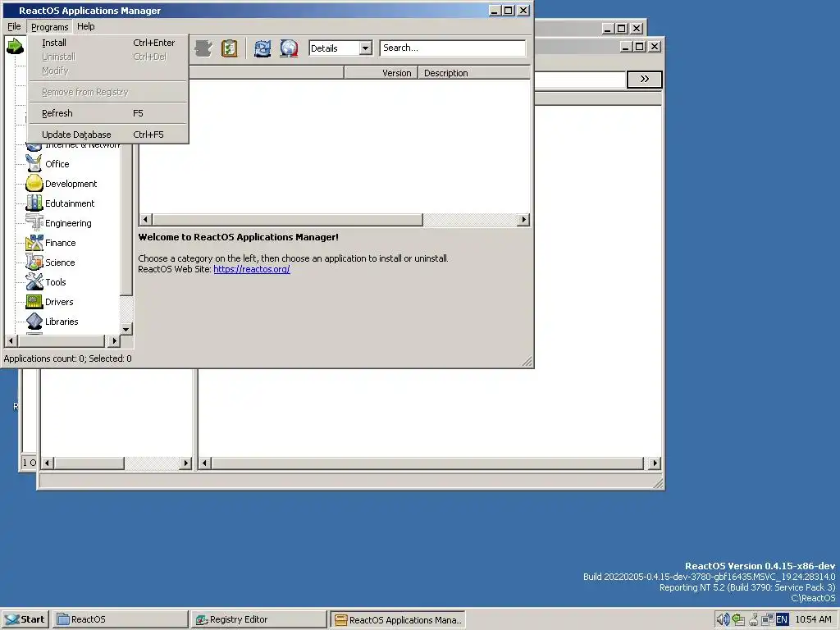Image resolution: width=840 pixels, height=630 pixels.
Task: Open the Details view dropdown arrow
Action: (x=365, y=48)
